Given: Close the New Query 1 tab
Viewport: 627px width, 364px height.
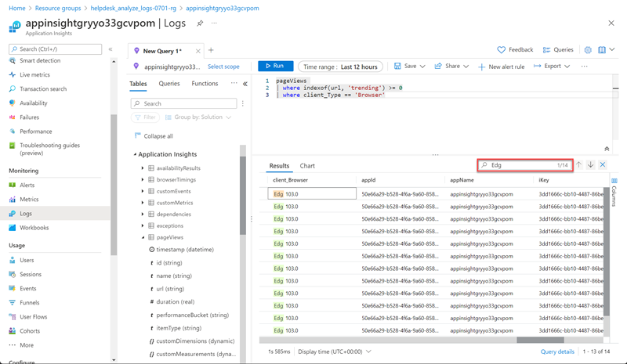Looking at the screenshot, I should 198,51.
